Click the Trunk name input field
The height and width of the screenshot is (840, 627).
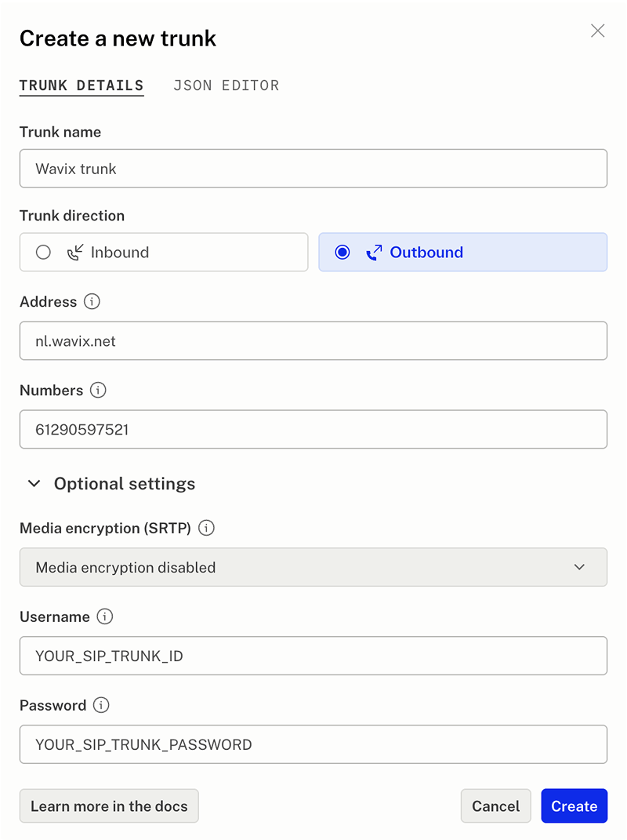pos(313,169)
